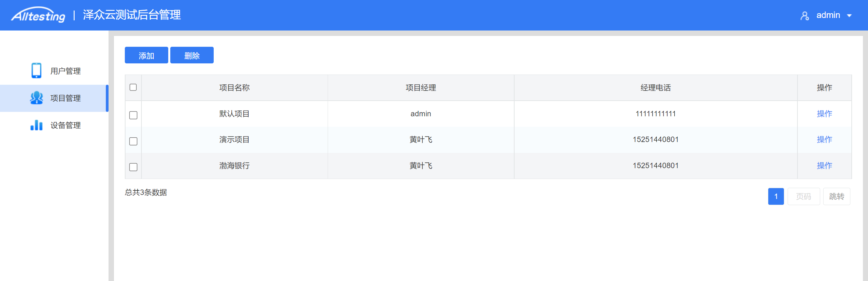Select 项目管理 menu item

(x=54, y=98)
